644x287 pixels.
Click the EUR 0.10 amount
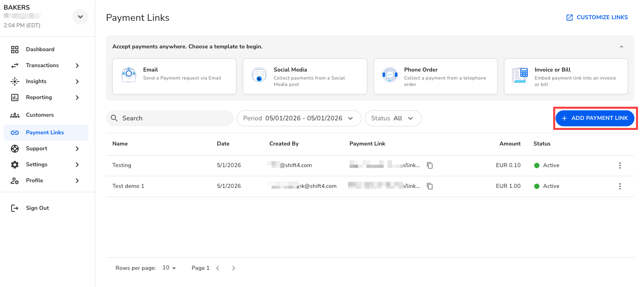508,165
